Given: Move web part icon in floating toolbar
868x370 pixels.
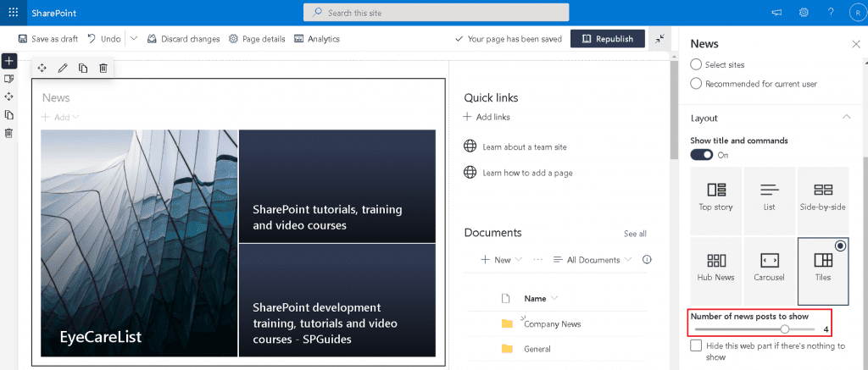Looking at the screenshot, I should (x=42, y=68).
